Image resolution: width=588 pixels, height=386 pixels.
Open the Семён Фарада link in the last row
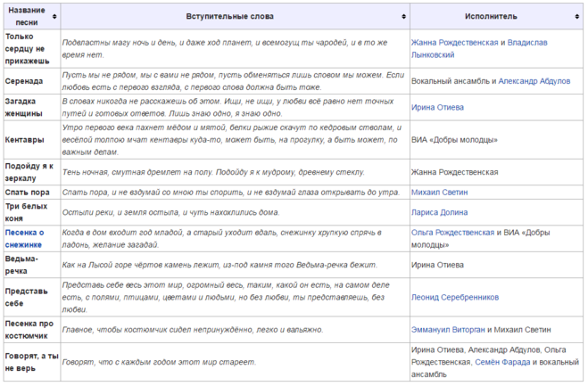coord(505,363)
